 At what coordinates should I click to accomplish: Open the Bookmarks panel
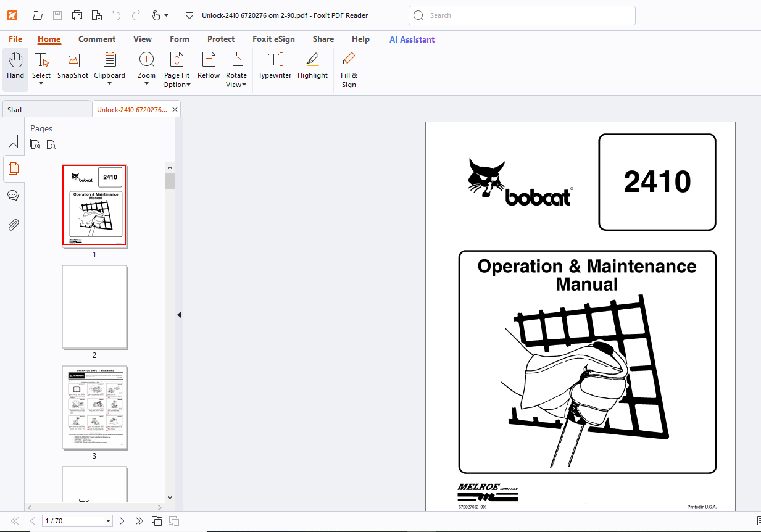(13, 141)
